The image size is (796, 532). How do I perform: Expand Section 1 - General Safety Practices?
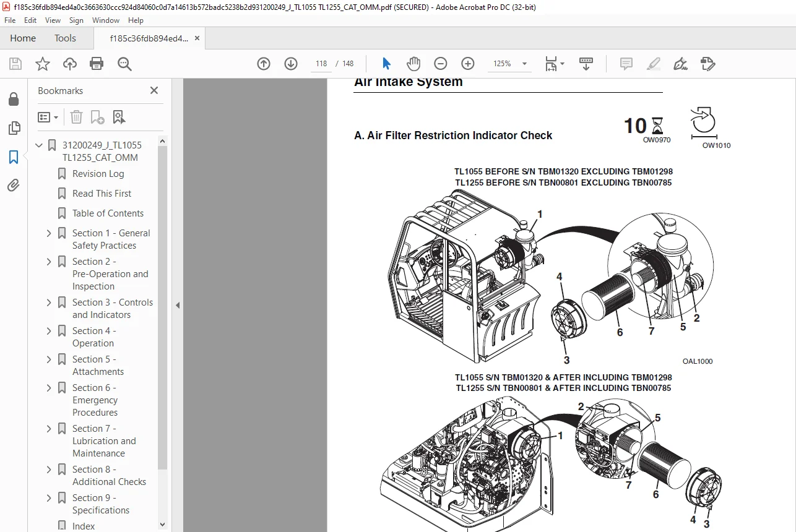click(49, 233)
